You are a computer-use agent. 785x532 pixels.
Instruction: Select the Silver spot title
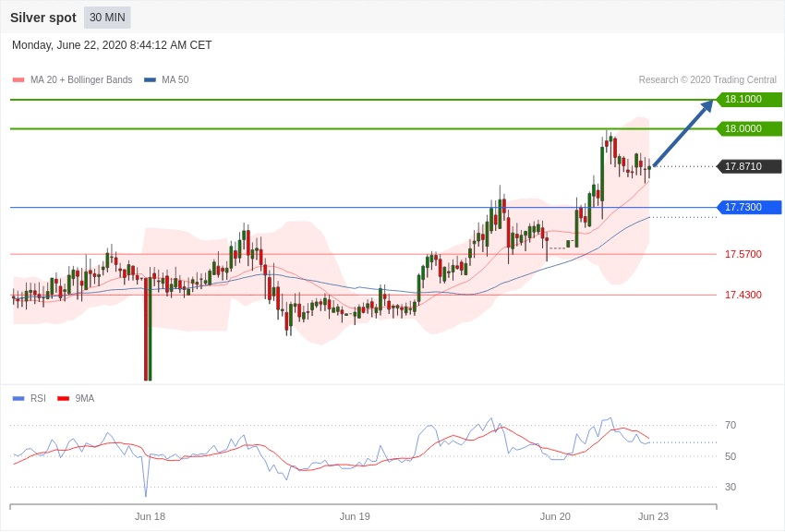(43, 18)
